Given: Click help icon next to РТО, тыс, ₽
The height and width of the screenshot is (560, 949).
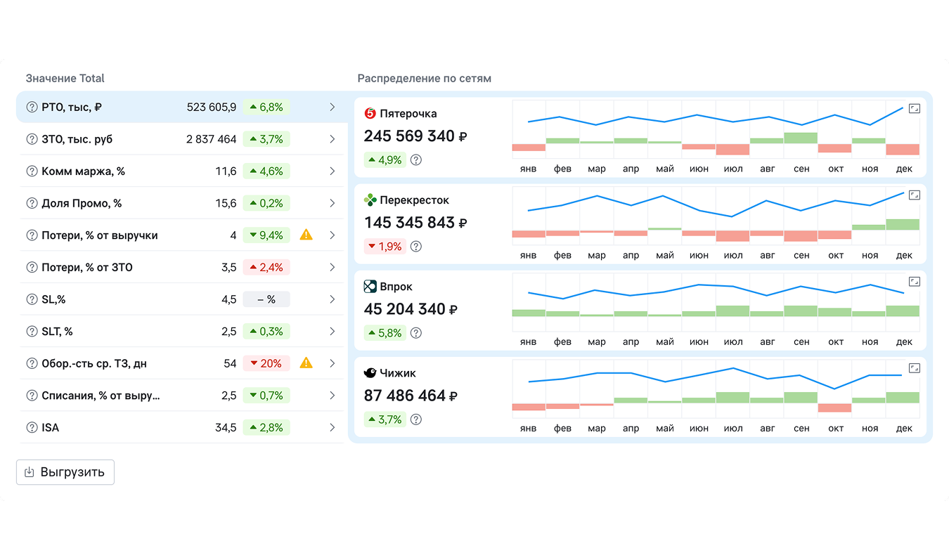Looking at the screenshot, I should 32,108.
